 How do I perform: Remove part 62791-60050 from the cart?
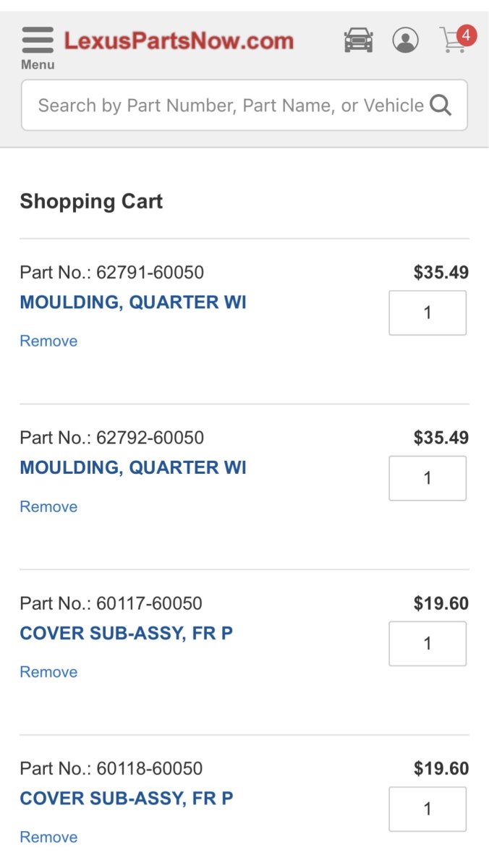(x=48, y=341)
